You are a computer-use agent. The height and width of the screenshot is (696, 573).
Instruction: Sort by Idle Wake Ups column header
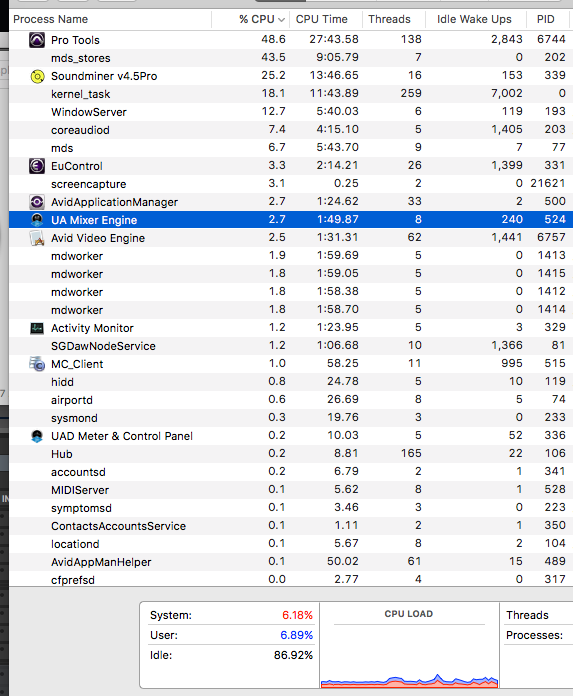475,19
